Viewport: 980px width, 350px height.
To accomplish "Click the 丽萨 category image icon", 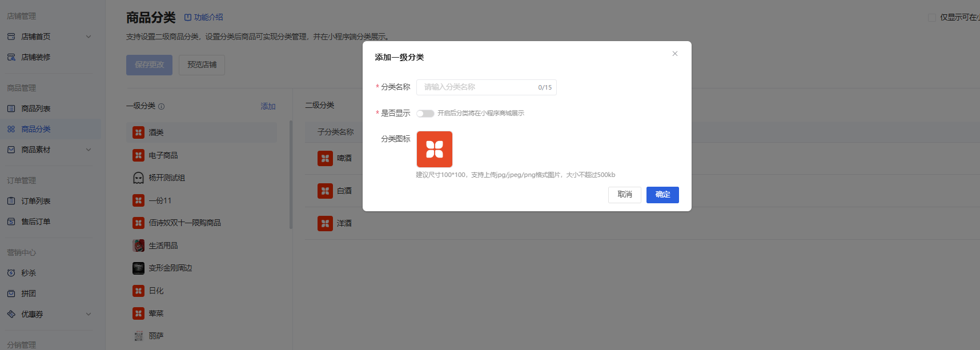I will [138, 336].
